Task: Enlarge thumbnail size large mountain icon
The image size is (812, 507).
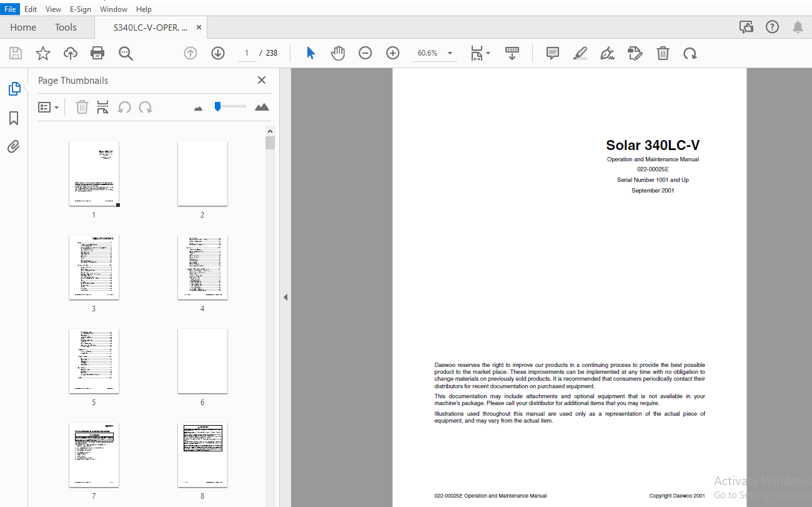Action: (262, 107)
